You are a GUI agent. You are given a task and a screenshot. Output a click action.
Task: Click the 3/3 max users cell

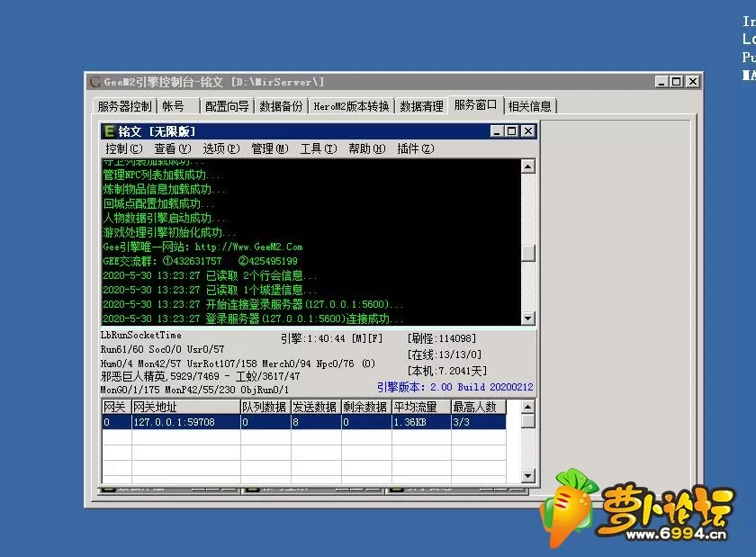478,422
